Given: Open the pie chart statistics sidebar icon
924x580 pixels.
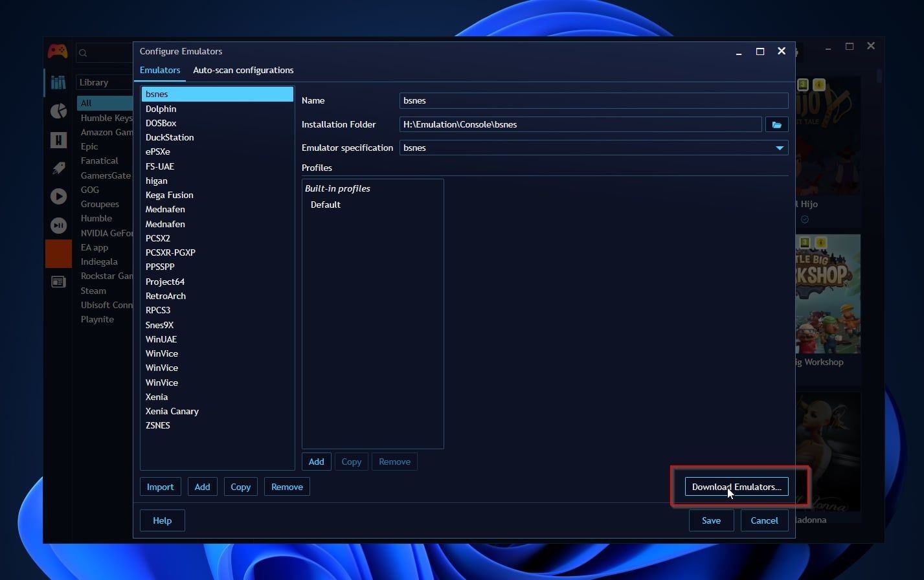Looking at the screenshot, I should tap(58, 111).
